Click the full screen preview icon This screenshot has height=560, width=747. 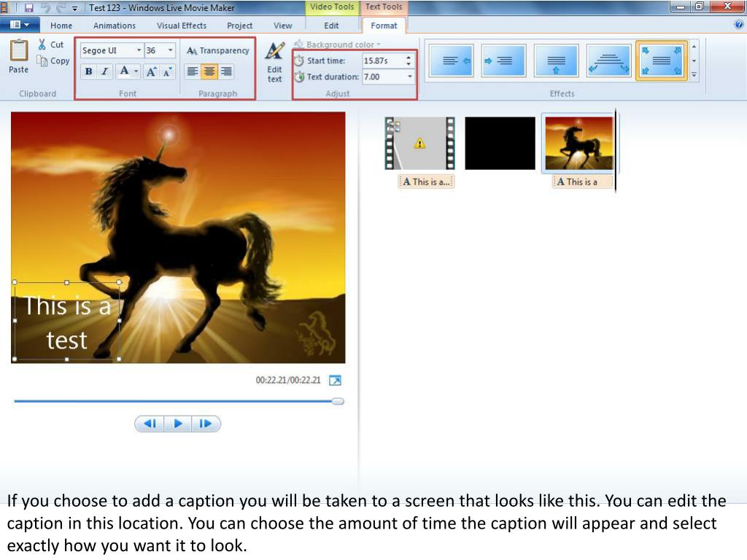click(336, 381)
